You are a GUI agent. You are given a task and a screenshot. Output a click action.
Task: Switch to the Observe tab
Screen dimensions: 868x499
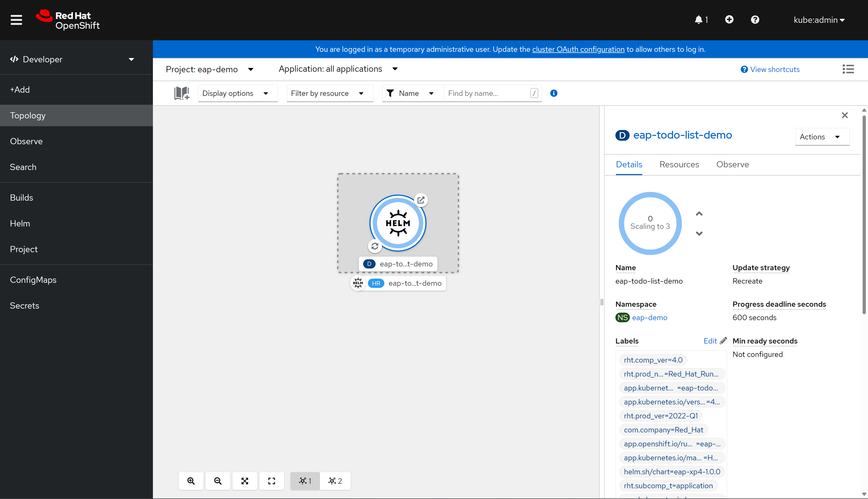[732, 164]
